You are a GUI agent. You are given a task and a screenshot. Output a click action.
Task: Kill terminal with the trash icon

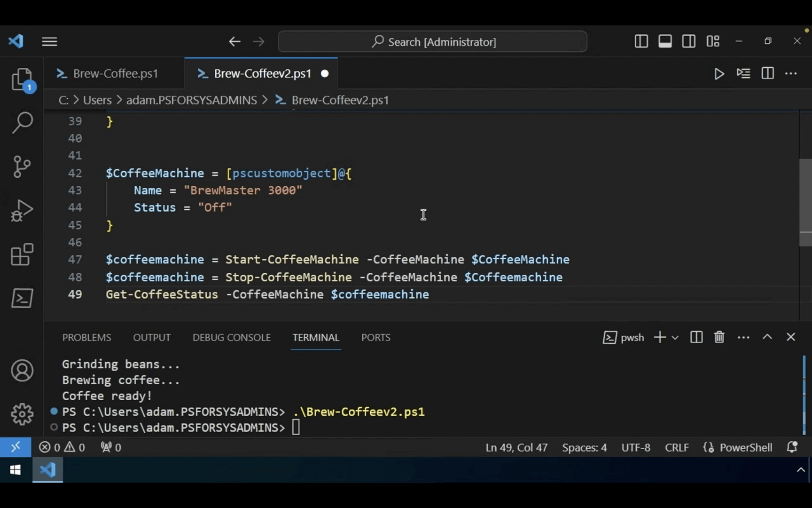point(719,337)
